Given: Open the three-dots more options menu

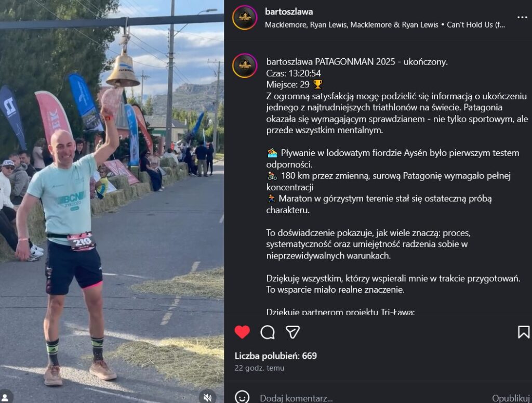Looking at the screenshot, I should 522,17.
